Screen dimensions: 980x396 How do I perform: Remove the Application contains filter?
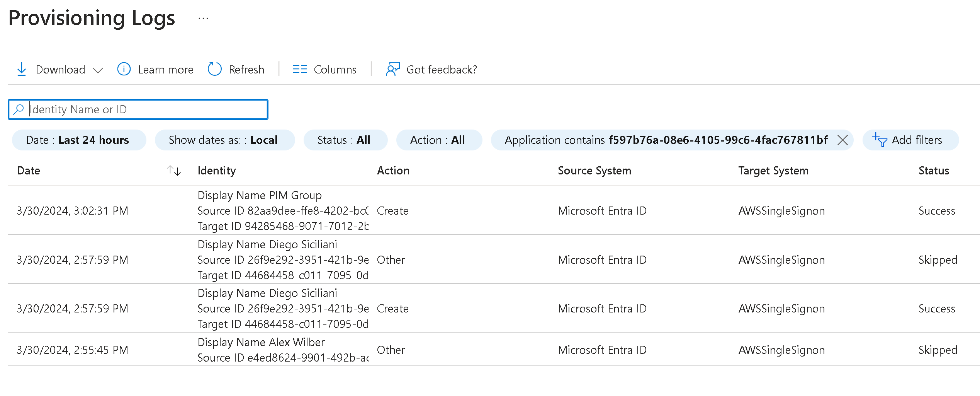coord(842,140)
